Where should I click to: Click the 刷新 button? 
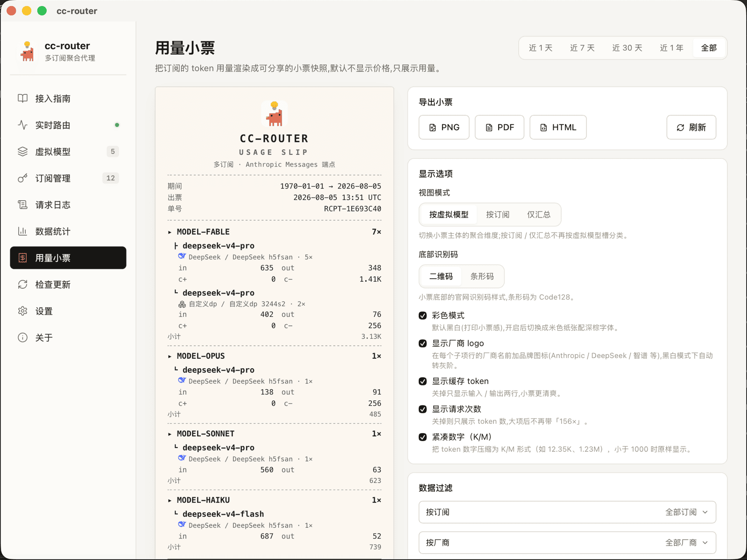click(691, 127)
